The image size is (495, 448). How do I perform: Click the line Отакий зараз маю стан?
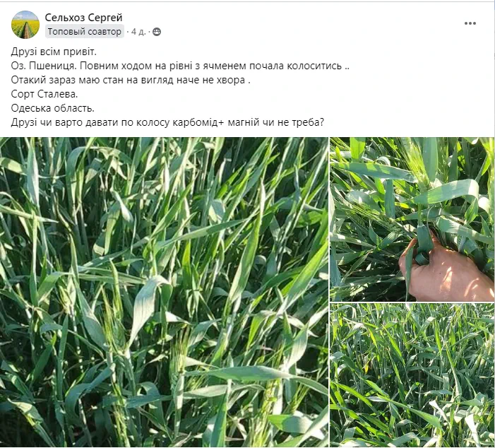[131, 80]
